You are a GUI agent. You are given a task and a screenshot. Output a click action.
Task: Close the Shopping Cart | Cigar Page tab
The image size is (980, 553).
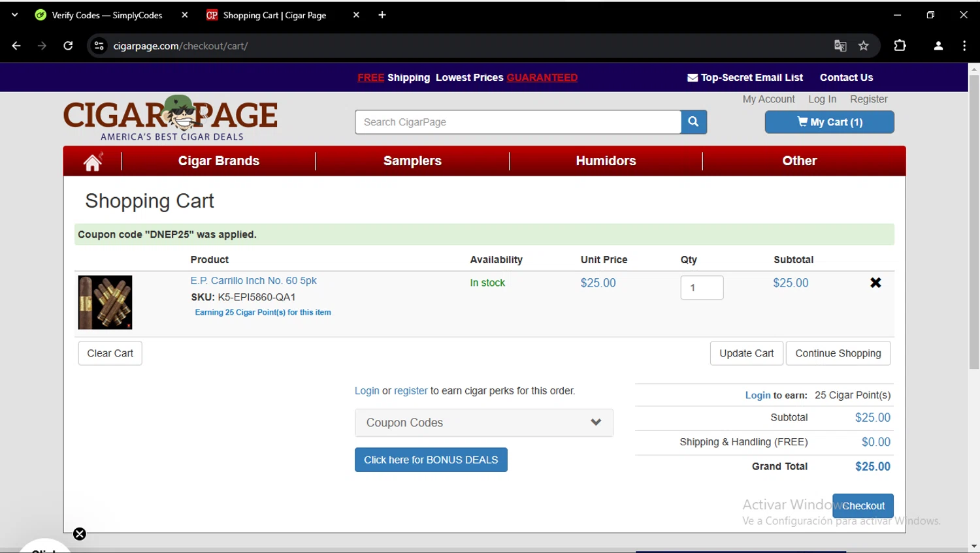(356, 15)
